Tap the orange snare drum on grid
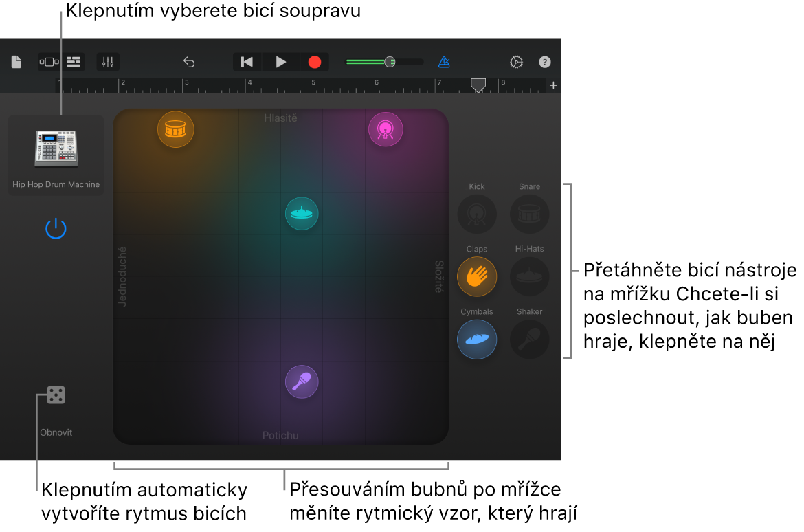Image resolution: width=804 pixels, height=532 pixels. point(175,129)
